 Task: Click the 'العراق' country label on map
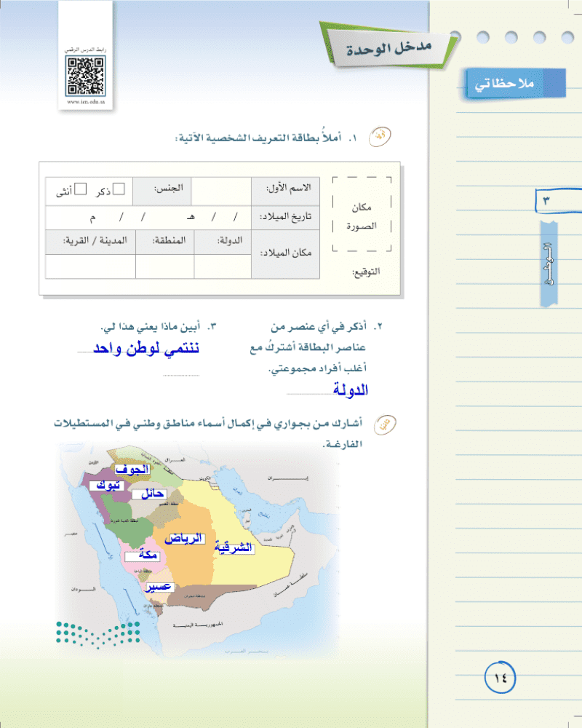(x=175, y=460)
